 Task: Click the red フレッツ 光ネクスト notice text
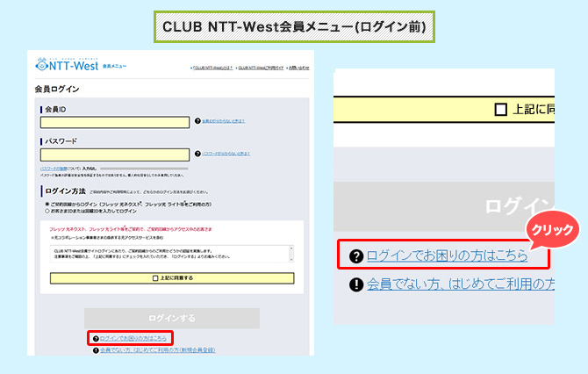(131, 229)
